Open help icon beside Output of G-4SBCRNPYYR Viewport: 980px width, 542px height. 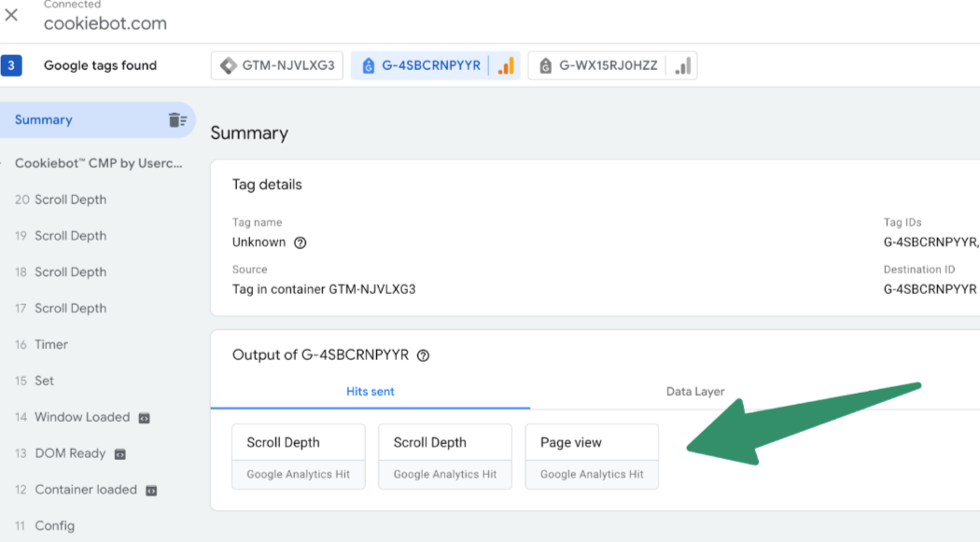[423, 355]
